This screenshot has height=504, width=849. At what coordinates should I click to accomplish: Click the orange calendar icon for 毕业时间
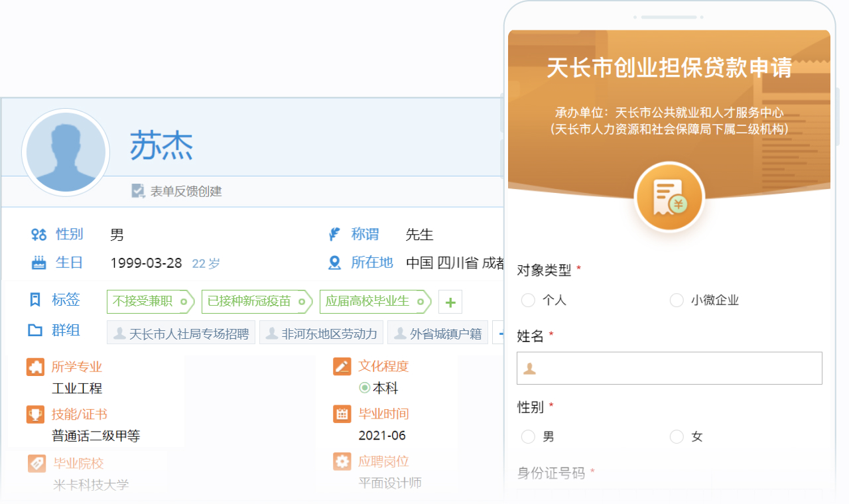[x=342, y=414]
